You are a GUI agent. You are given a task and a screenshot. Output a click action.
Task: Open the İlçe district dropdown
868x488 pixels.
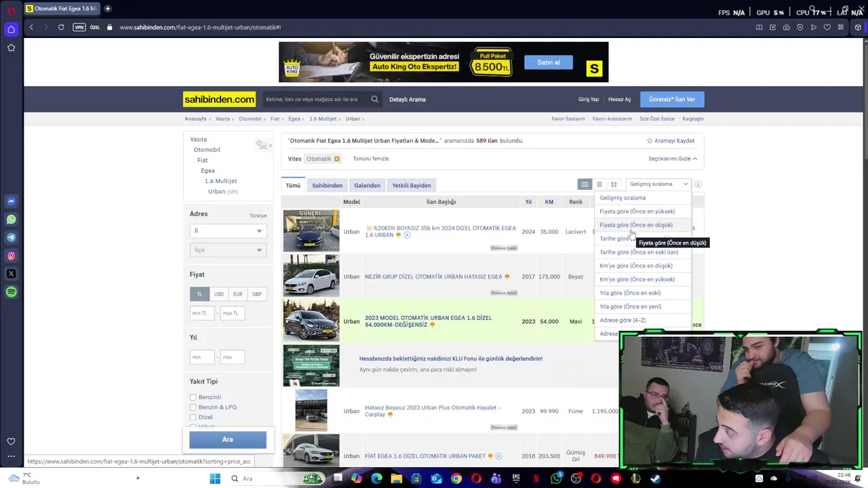pyautogui.click(x=228, y=250)
